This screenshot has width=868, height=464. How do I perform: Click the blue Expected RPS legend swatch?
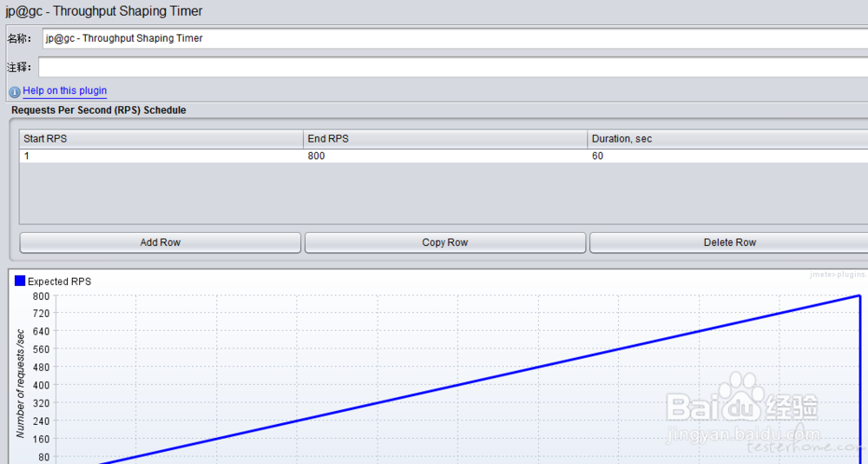(x=20, y=281)
